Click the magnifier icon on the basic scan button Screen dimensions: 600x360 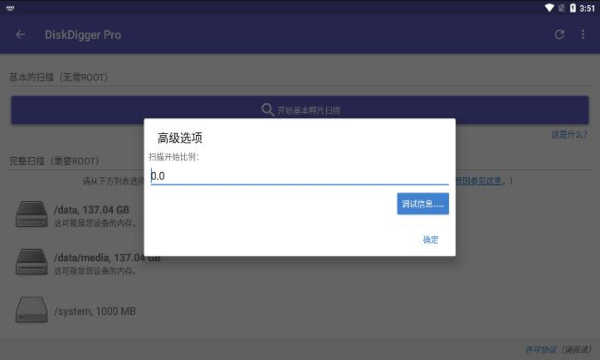(267, 110)
